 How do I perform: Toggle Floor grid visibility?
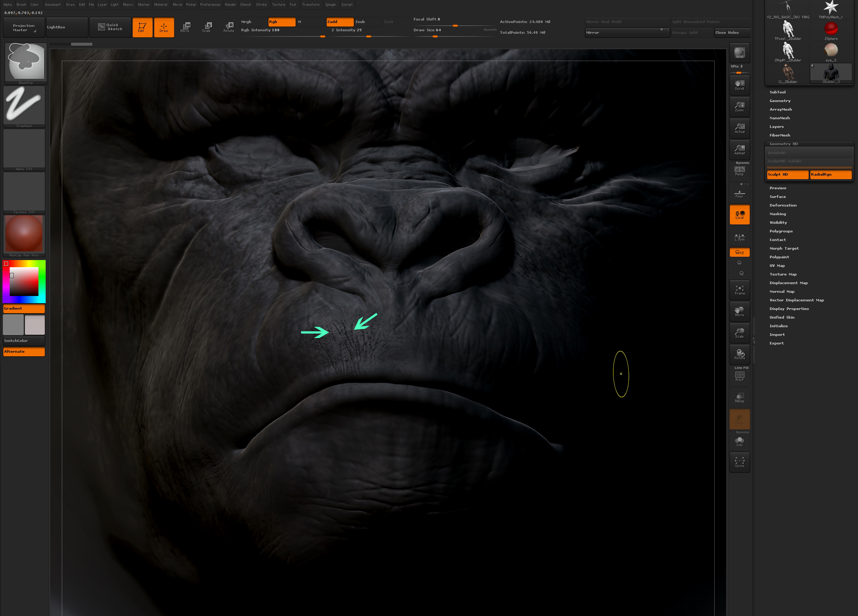pyautogui.click(x=739, y=193)
